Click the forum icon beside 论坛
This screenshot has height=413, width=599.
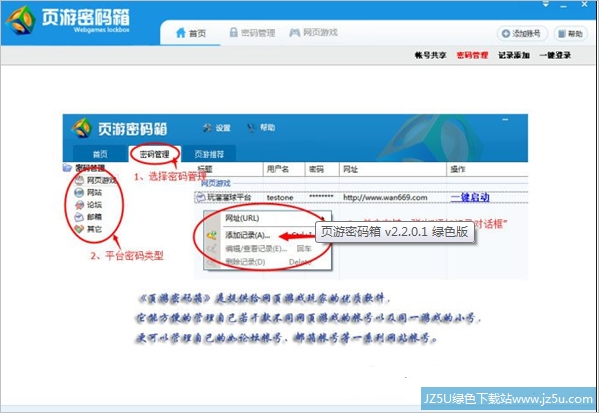click(x=79, y=205)
